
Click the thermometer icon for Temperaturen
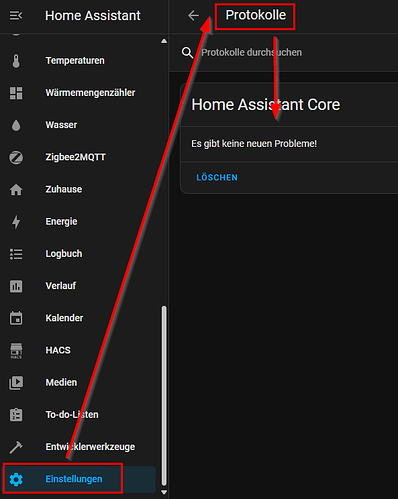point(16,61)
